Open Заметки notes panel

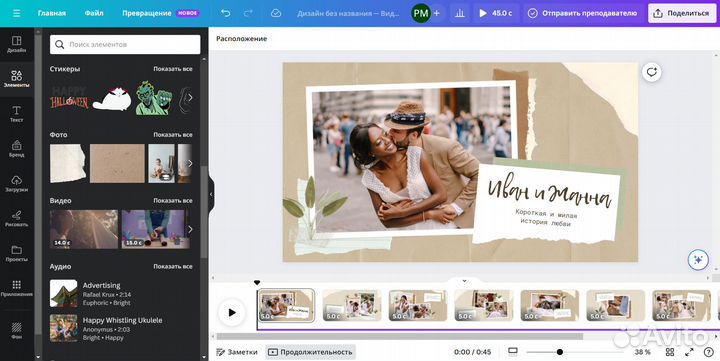pyautogui.click(x=237, y=352)
